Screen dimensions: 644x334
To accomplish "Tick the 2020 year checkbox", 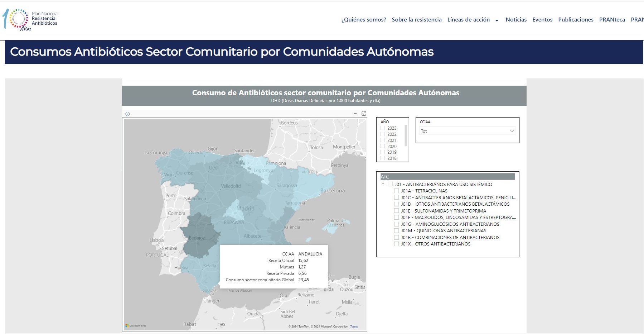I will click(383, 146).
